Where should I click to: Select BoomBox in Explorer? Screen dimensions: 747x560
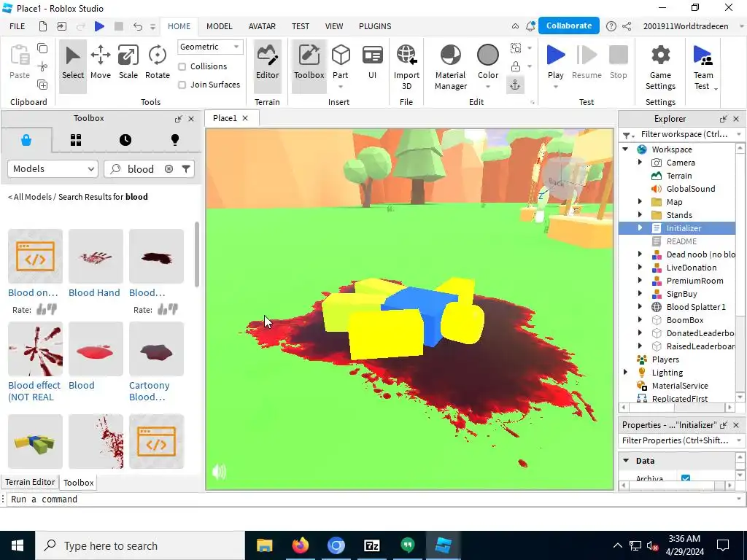tap(684, 320)
